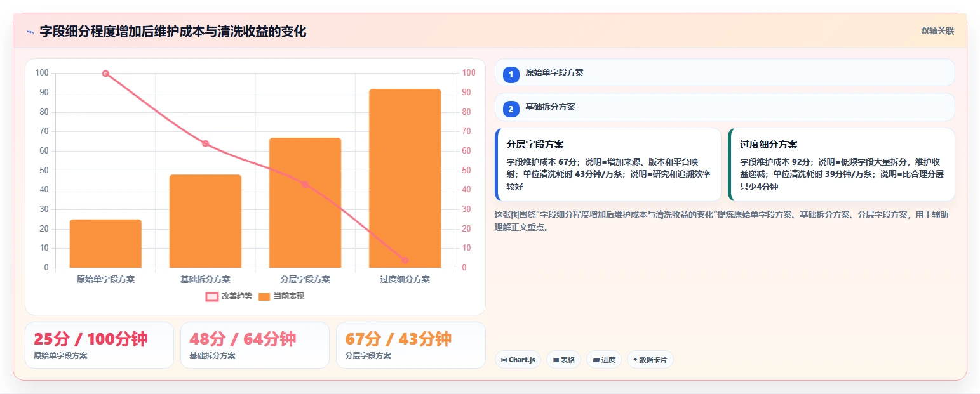
Task: Select the 过度细分方案 detail card
Action: pyautogui.click(x=842, y=164)
